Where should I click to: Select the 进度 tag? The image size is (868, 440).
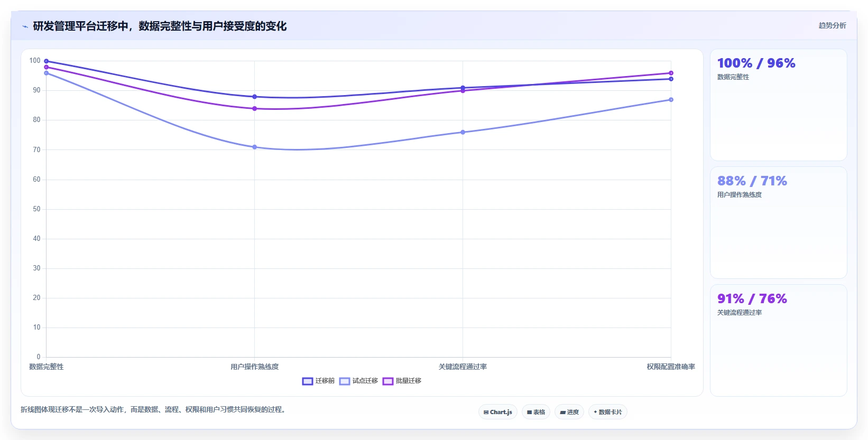point(569,412)
